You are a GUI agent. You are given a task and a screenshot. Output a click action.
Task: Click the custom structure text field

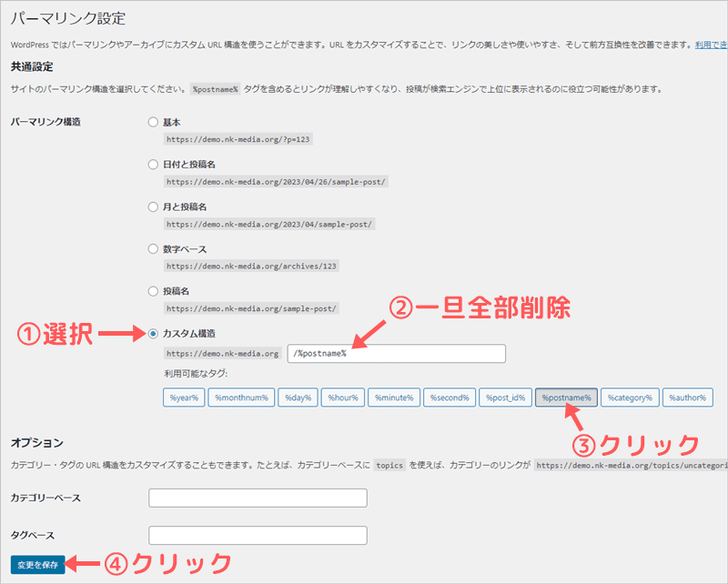[396, 354]
